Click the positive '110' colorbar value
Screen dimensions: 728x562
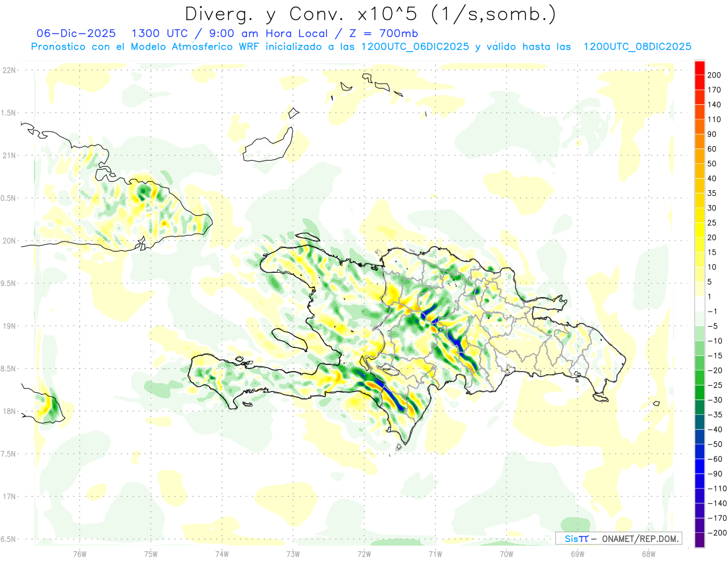click(x=715, y=119)
